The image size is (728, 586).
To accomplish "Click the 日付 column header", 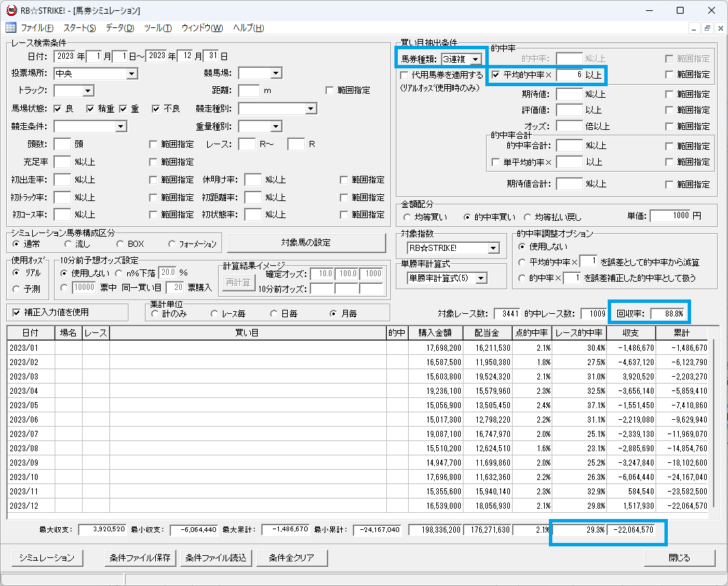I will [31, 333].
